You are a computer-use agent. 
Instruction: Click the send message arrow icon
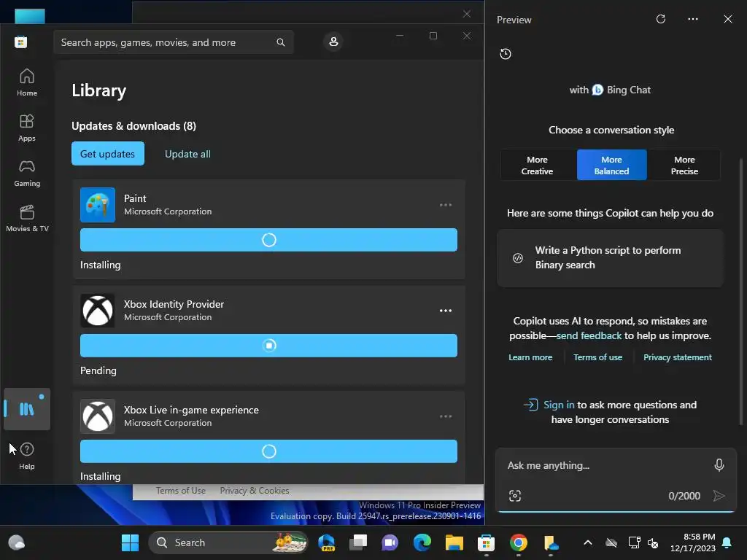tap(719, 496)
